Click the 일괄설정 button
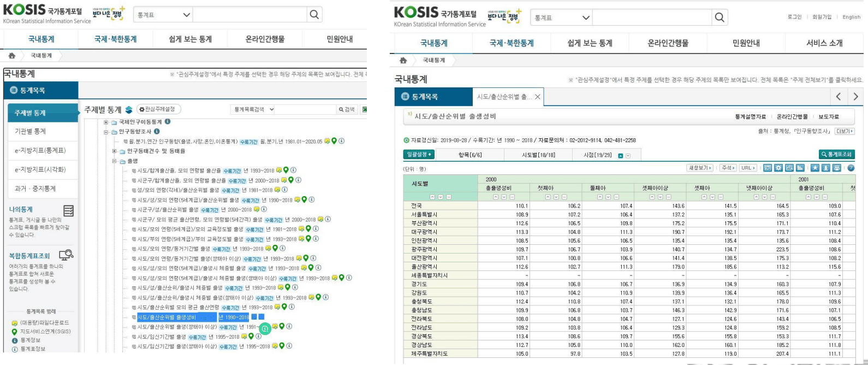Viewport: 868px width, 365px height. point(419,155)
